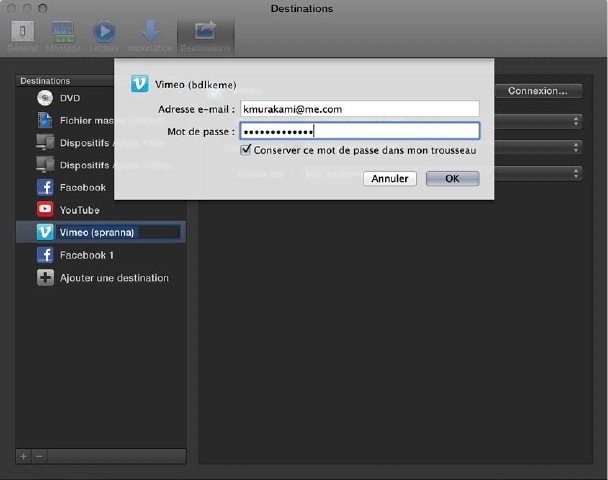Click the Fichier master film icon
This screenshot has height=480, width=608.
45,120
